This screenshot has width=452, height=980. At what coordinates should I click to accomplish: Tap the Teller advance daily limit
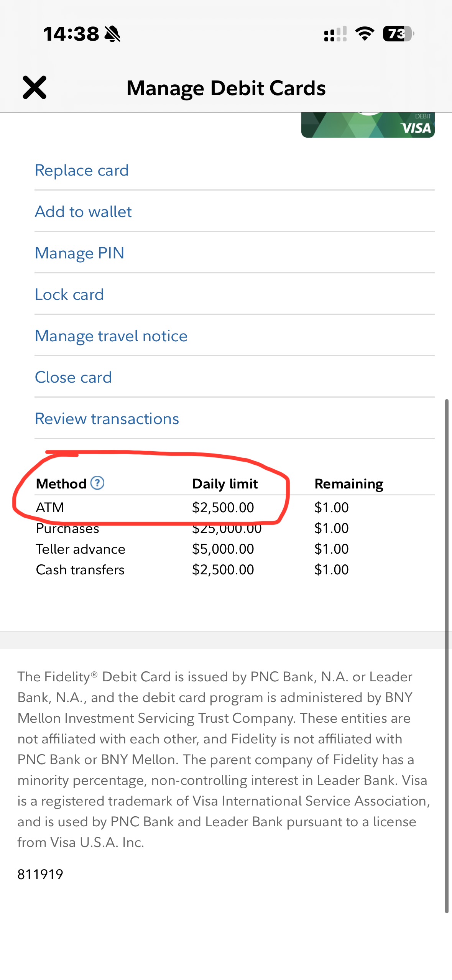[x=223, y=549]
